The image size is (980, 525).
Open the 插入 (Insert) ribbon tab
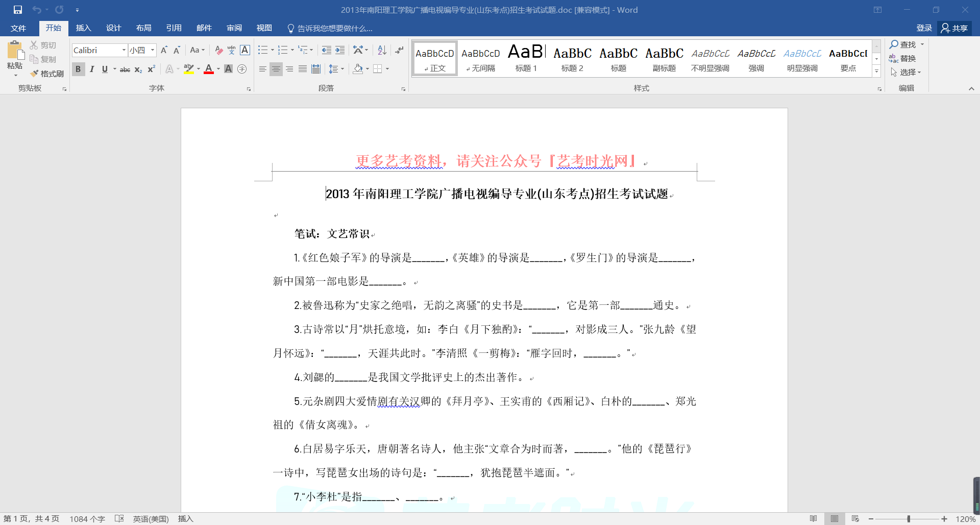pyautogui.click(x=83, y=28)
